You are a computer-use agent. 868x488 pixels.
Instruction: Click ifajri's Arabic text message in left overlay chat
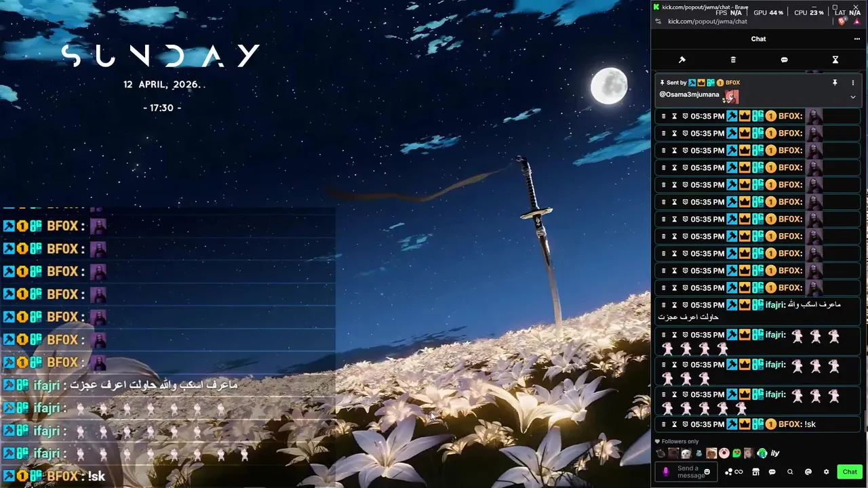[154, 385]
